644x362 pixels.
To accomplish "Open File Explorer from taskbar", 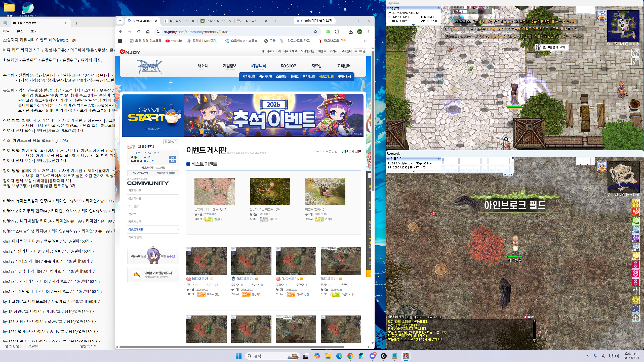I will pyautogui.click(x=328, y=356).
